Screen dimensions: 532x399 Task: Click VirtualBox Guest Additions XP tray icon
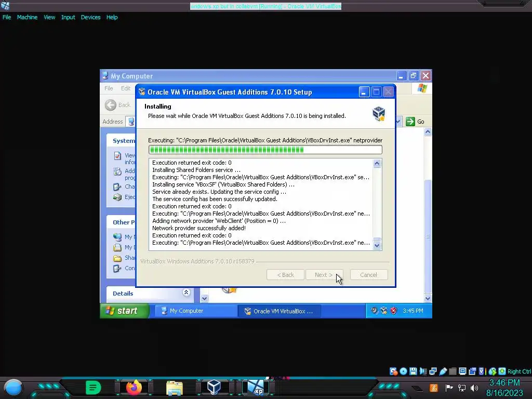[x=384, y=311]
